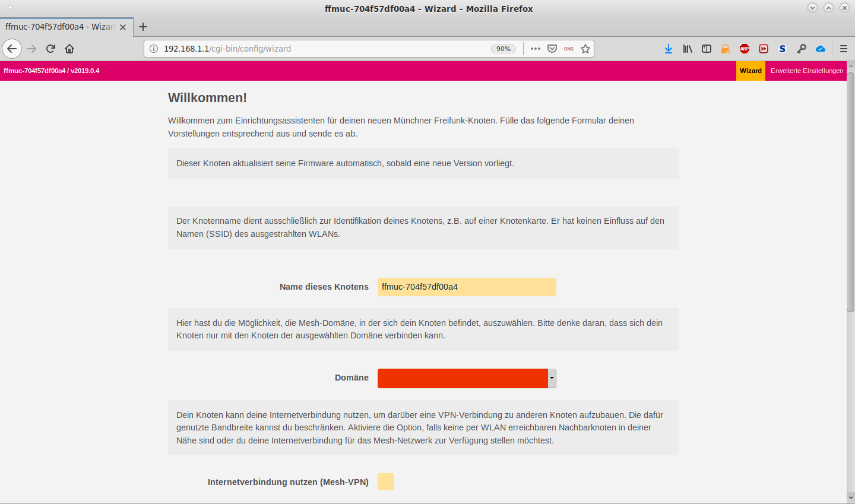Open the Erweiterte Einstellungen tab
The width and height of the screenshot is (855, 504).
click(x=806, y=71)
